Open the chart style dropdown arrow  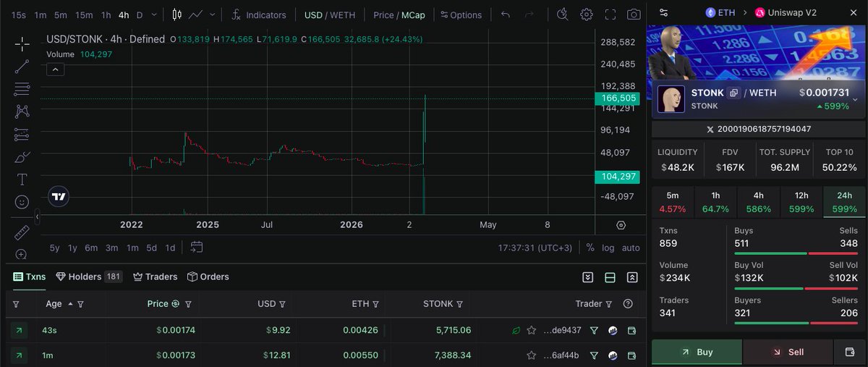tap(212, 14)
